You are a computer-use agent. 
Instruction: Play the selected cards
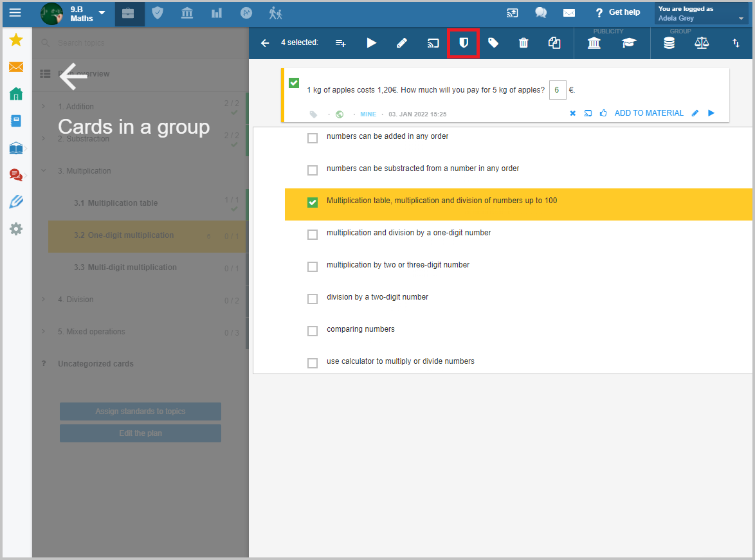[371, 43]
